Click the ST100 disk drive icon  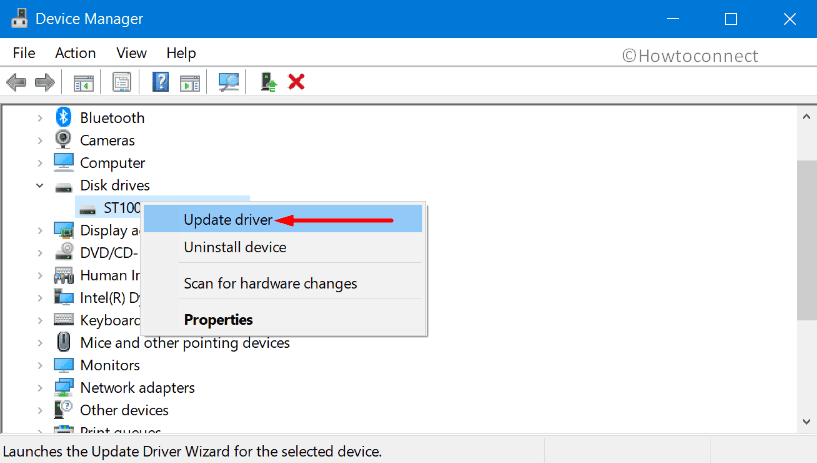[88, 210]
